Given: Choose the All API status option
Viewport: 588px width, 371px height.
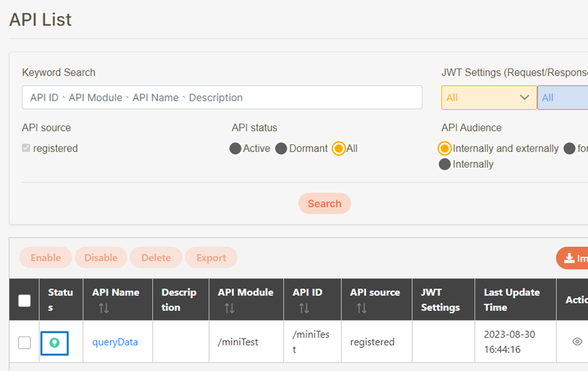Looking at the screenshot, I should click(339, 149).
